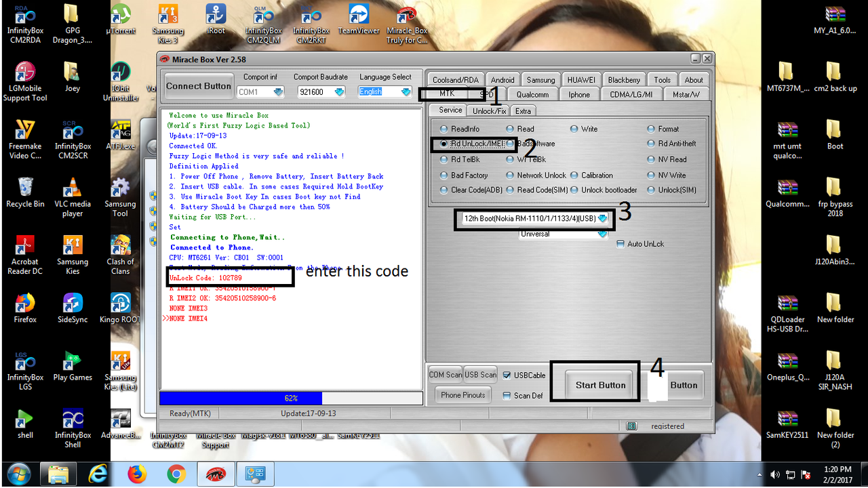Click the Unlock Code 102789 log line
This screenshot has width=868, height=488.
coord(205,278)
